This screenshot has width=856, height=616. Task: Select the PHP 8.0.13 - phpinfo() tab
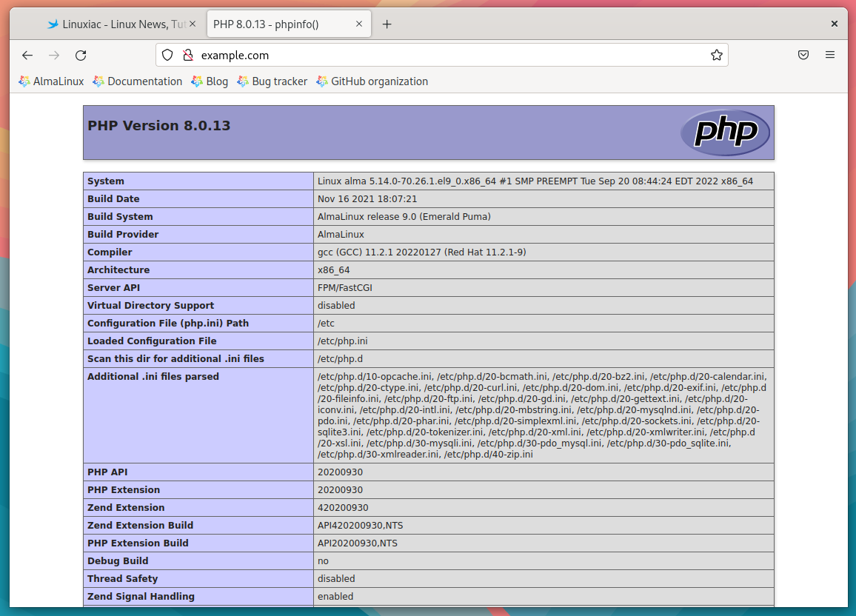(290, 24)
